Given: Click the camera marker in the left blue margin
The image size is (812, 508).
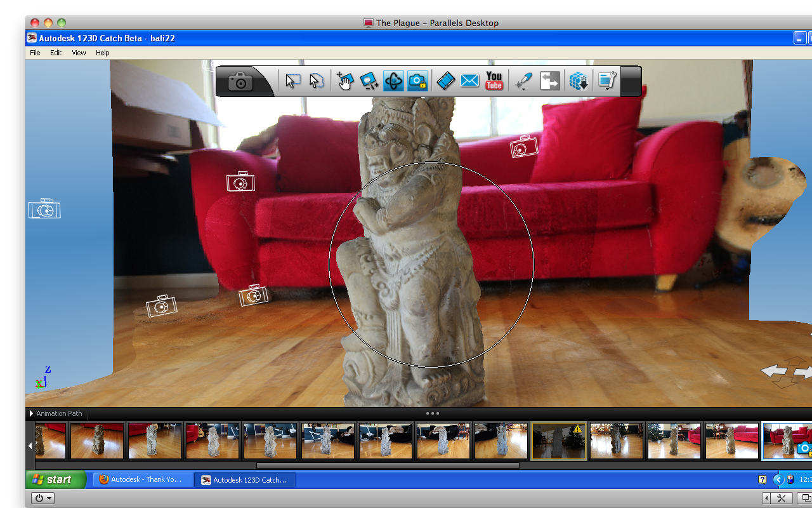Looking at the screenshot, I should coord(44,209).
